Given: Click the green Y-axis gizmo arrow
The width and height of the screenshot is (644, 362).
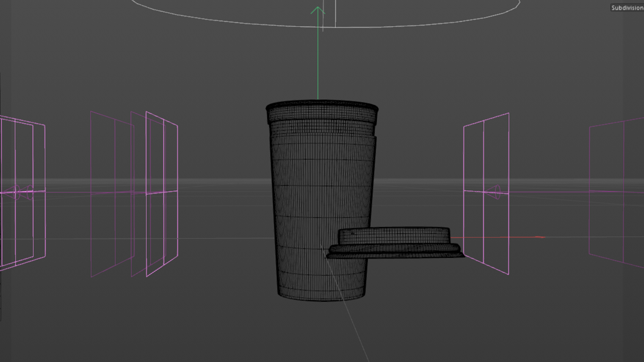Looking at the screenshot, I should [318, 50].
